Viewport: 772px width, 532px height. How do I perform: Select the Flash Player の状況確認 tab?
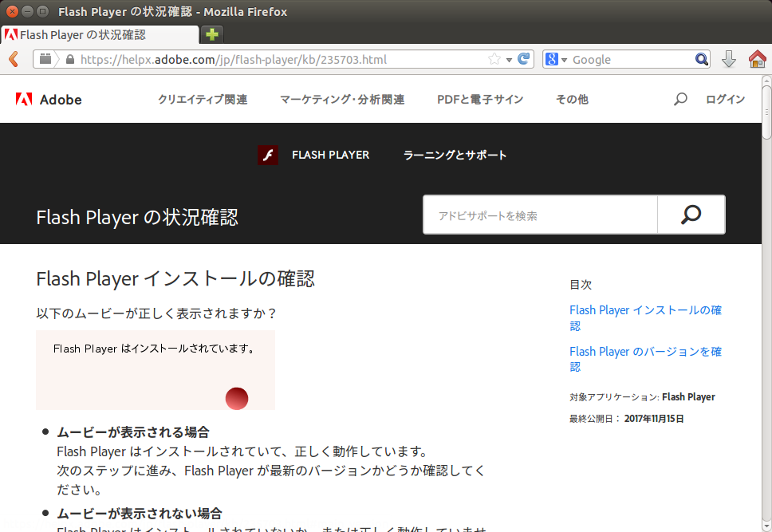click(99, 35)
